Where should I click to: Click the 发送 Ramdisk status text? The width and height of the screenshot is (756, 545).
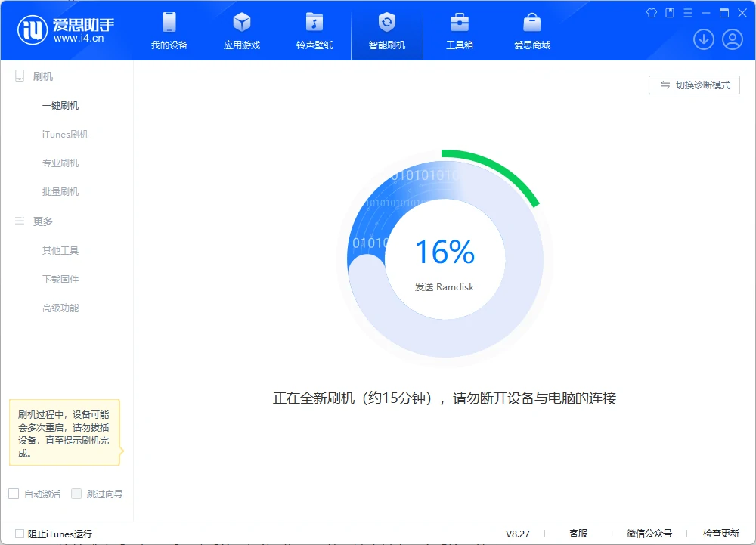(x=445, y=286)
